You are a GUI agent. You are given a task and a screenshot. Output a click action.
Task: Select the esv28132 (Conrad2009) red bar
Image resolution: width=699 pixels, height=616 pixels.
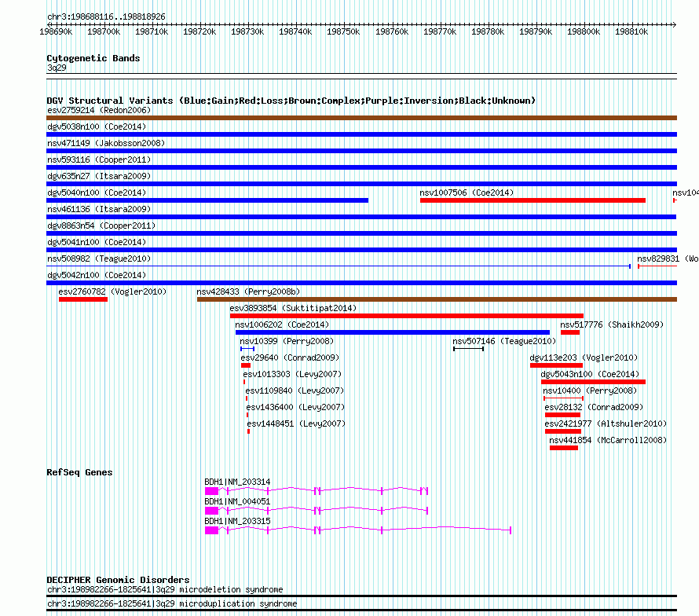point(562,415)
